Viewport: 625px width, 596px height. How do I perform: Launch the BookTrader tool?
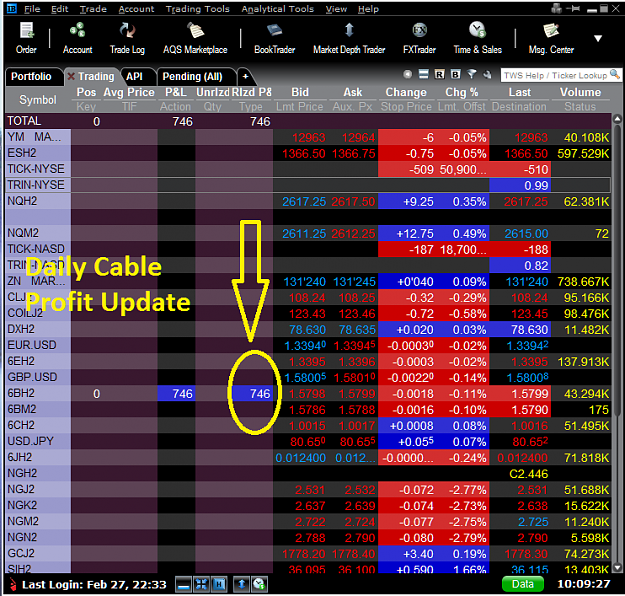(275, 37)
